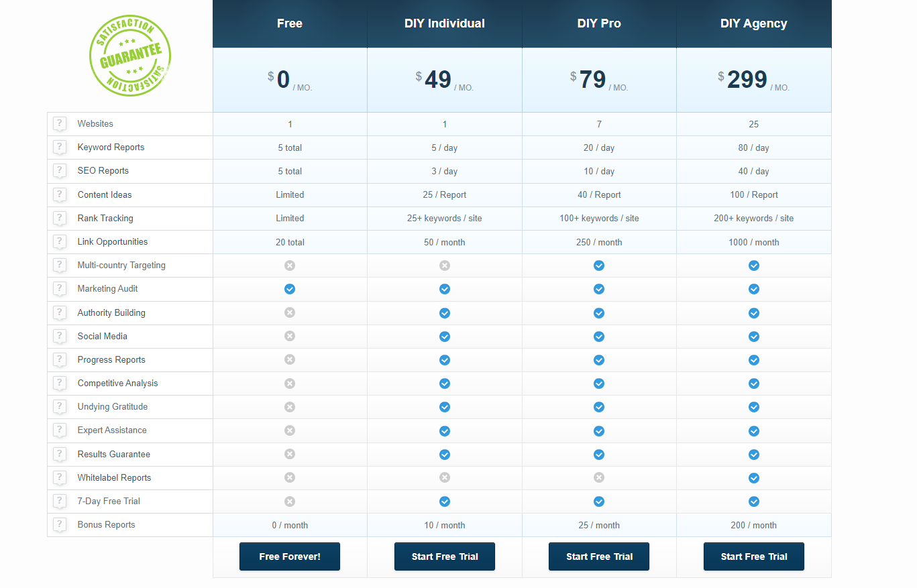Screen dimensions: 917x588
Task: Click the '3 / day' cell
Action: pyautogui.click(x=445, y=171)
